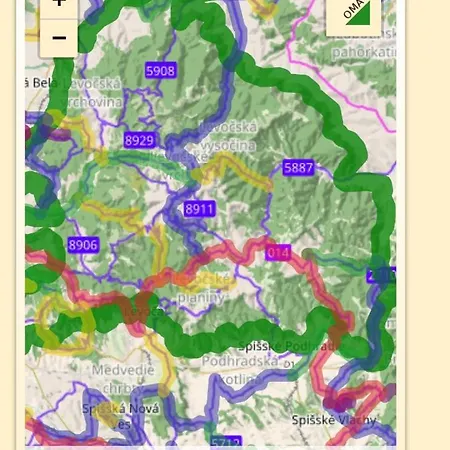Click the Levočské planiny label

click(203, 289)
